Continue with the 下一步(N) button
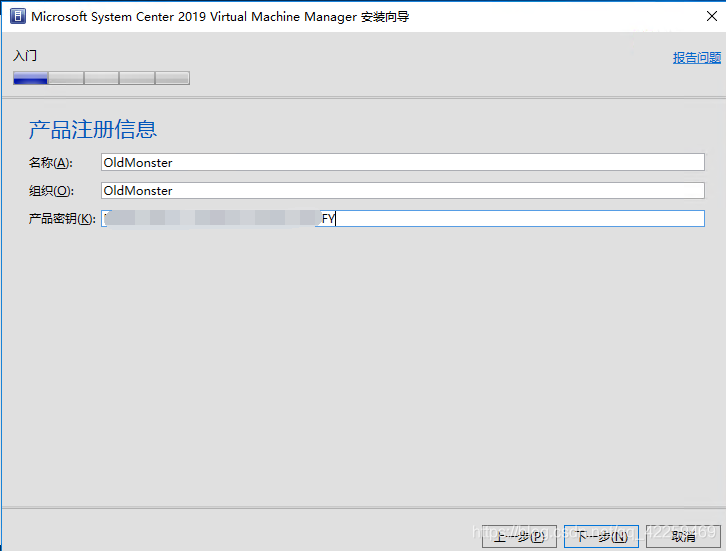726x551 pixels. [x=601, y=537]
